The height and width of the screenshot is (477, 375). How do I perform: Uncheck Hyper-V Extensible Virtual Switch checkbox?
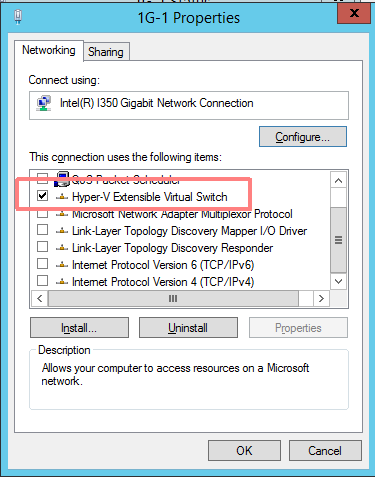(42, 196)
